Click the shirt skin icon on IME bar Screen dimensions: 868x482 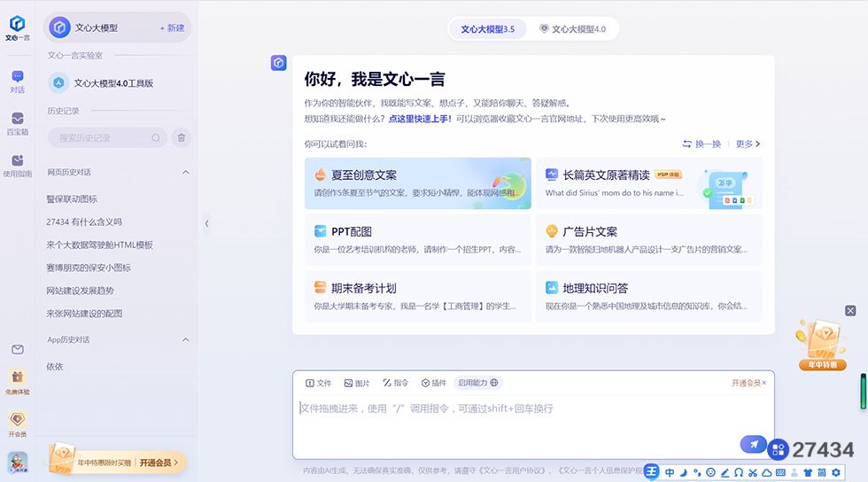(x=808, y=472)
